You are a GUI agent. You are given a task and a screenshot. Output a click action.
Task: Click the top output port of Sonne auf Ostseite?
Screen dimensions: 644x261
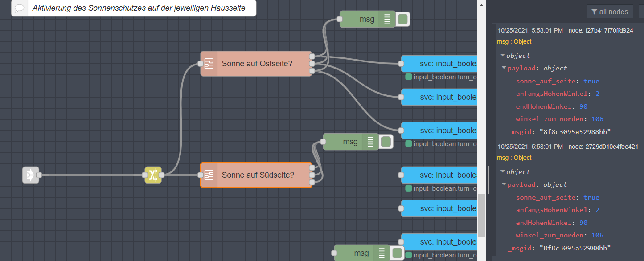point(312,57)
